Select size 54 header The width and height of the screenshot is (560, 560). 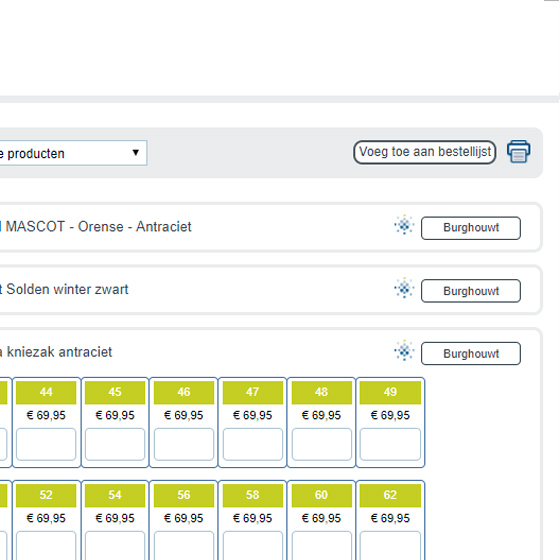click(x=115, y=495)
